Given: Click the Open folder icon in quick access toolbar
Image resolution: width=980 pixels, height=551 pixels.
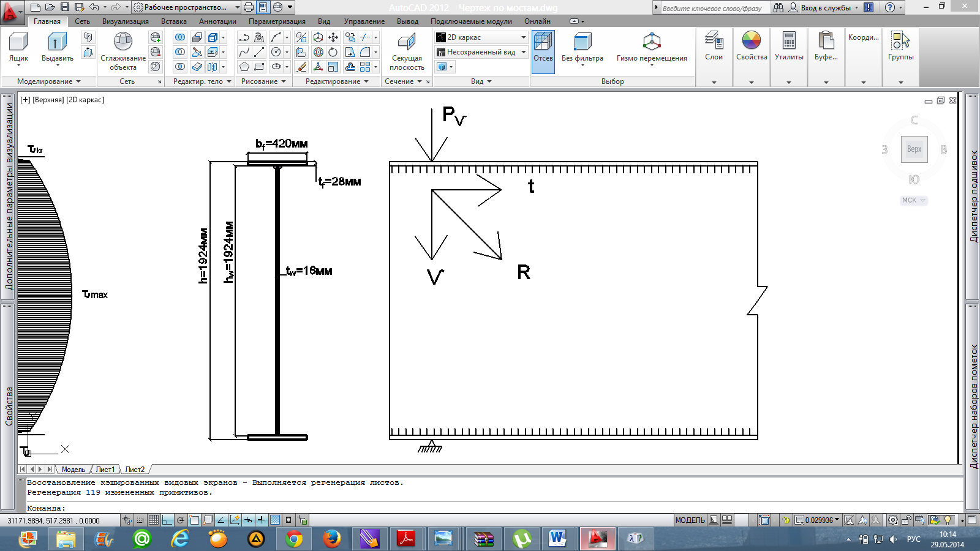Looking at the screenshot, I should coord(50,7).
